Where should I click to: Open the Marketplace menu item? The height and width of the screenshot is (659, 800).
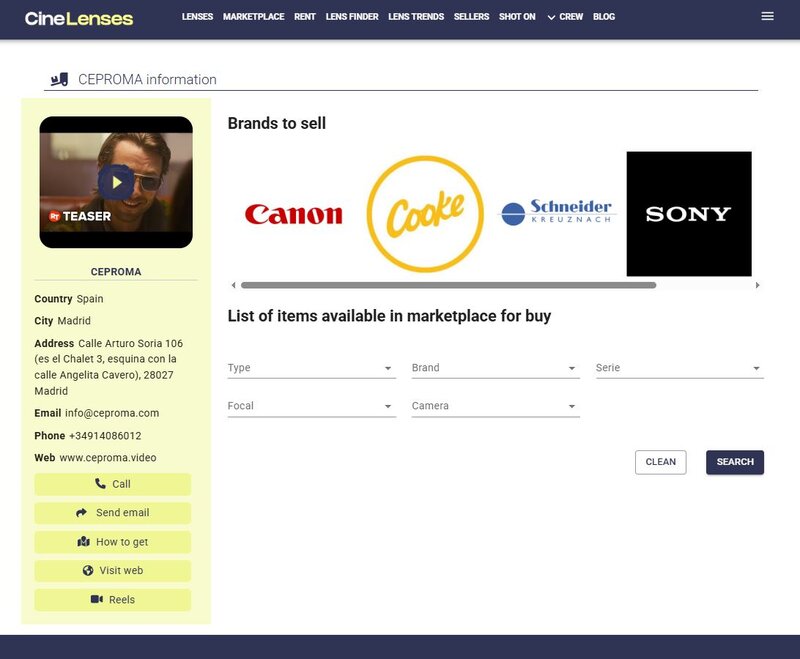tap(253, 17)
